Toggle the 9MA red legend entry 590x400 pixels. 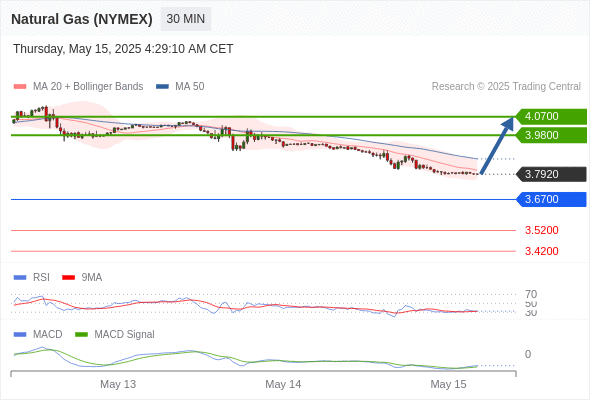tap(82, 277)
